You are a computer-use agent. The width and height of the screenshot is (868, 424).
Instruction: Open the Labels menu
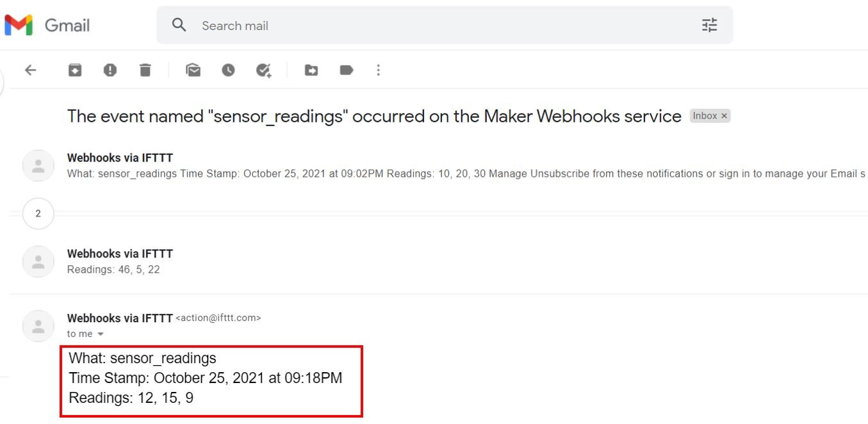(x=347, y=70)
